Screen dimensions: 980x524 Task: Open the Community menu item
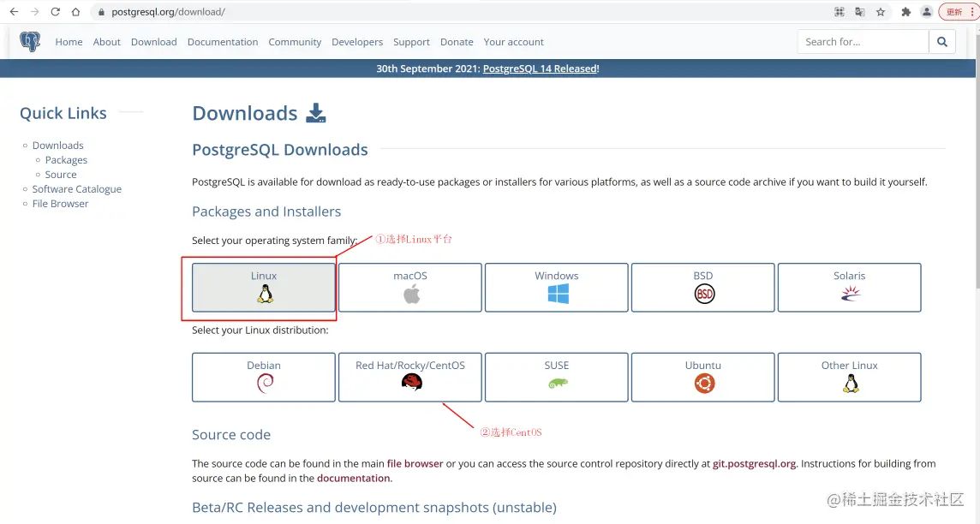point(295,42)
